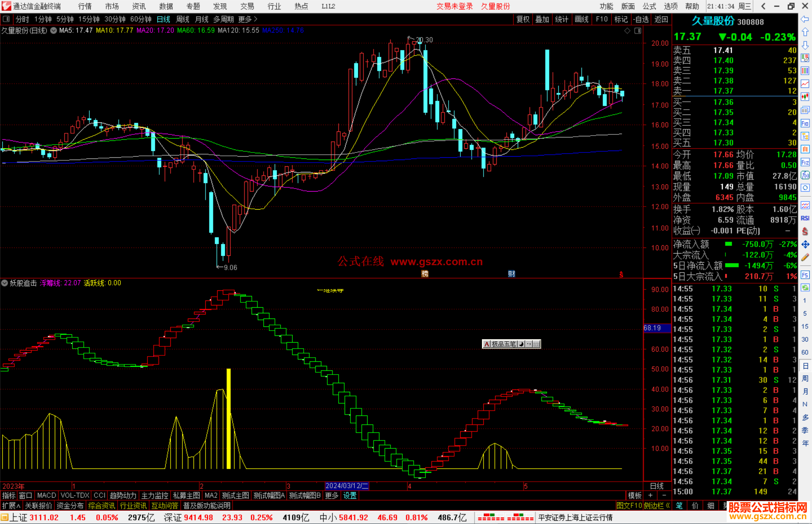The height and width of the screenshot is (524, 812).
Task: Expand the 更多 periods dropdown in top toolbar
Action: [x=247, y=19]
